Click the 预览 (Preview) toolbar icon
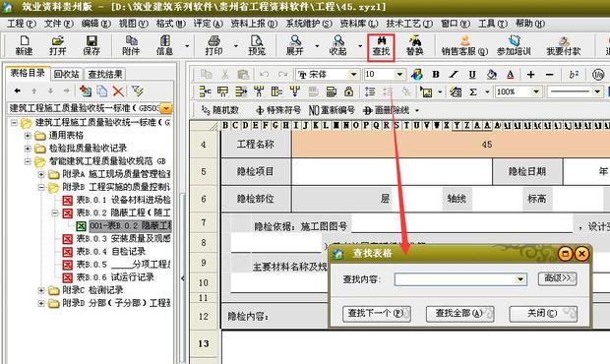The height and width of the screenshot is (364, 610). tap(257, 45)
